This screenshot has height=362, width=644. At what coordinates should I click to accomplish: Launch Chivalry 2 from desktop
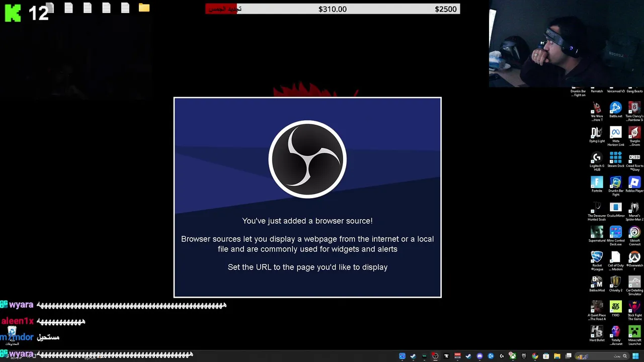[x=616, y=284]
